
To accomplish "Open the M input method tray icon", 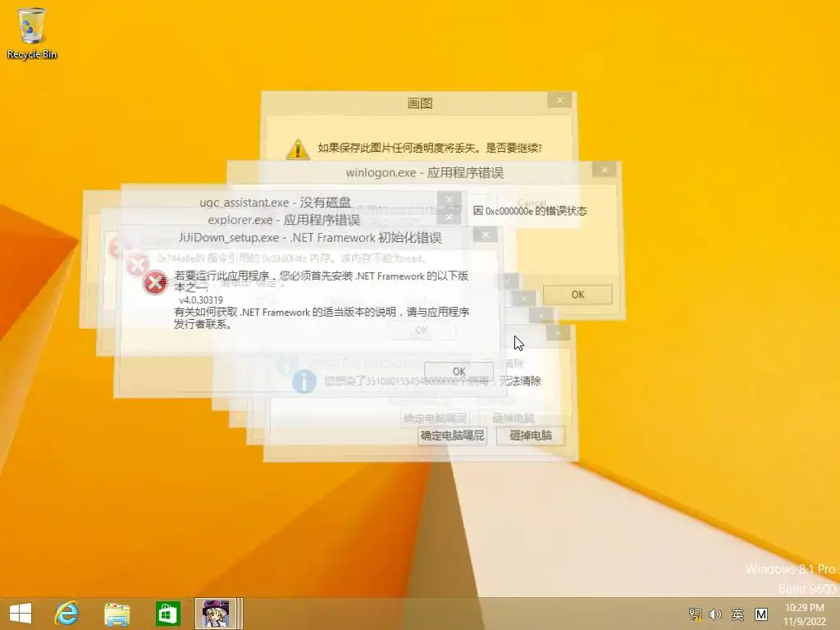I will click(x=761, y=614).
